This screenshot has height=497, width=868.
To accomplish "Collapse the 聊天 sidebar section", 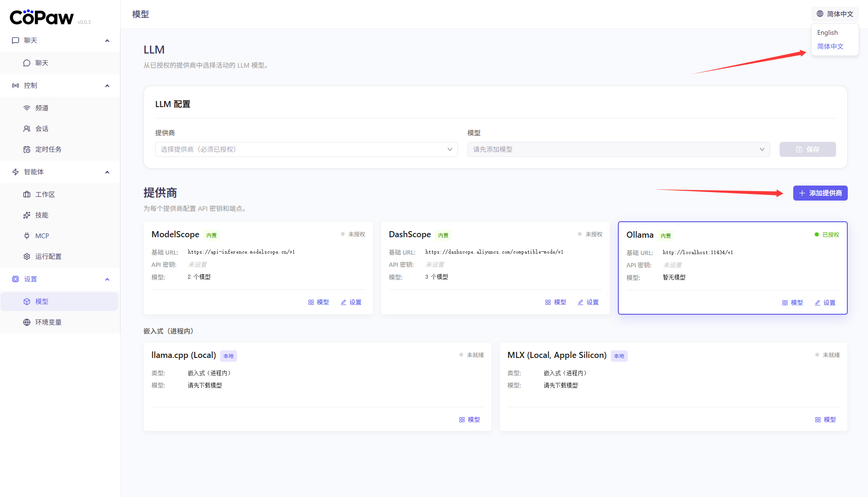I will click(107, 41).
